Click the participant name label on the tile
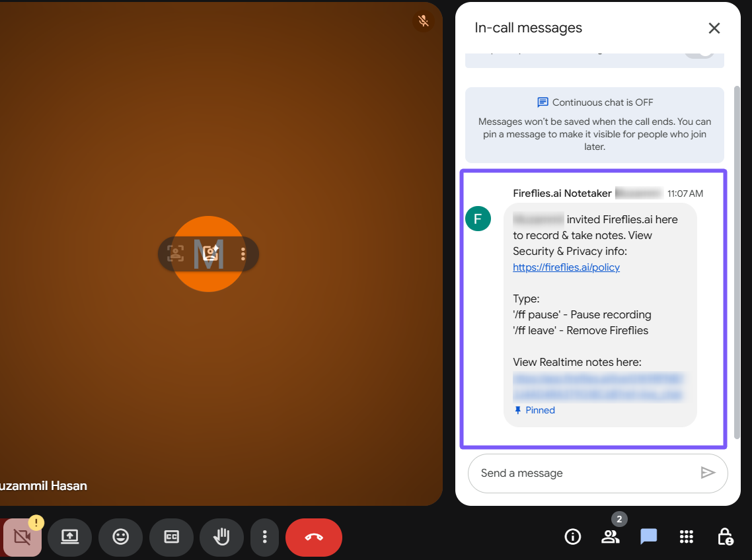Screen dimensions: 752x560 (43, 485)
